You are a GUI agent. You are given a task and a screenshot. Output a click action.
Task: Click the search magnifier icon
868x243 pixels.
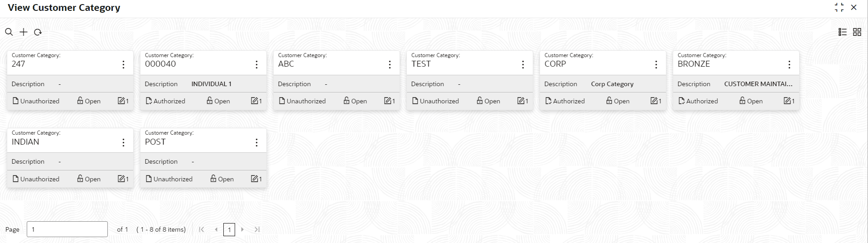click(x=9, y=32)
